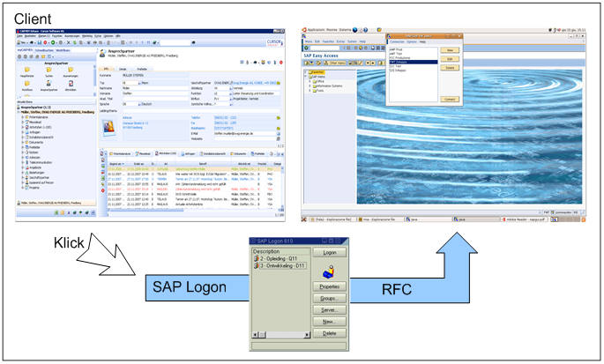Image resolution: width=604 pixels, height=364 pixels.
Task: Expand the SAP menu tree node
Action: (x=307, y=78)
